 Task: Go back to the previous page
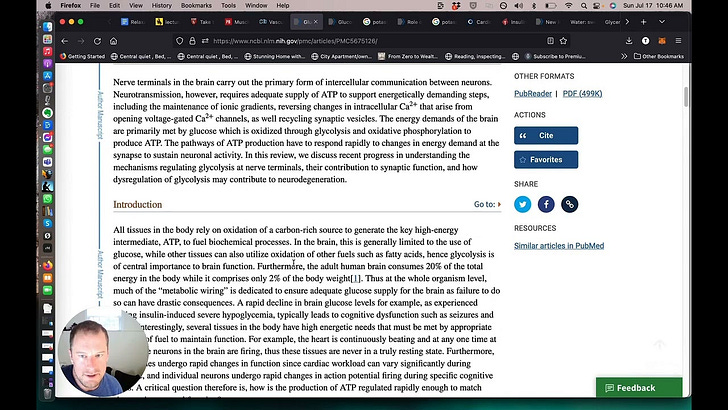65,41
